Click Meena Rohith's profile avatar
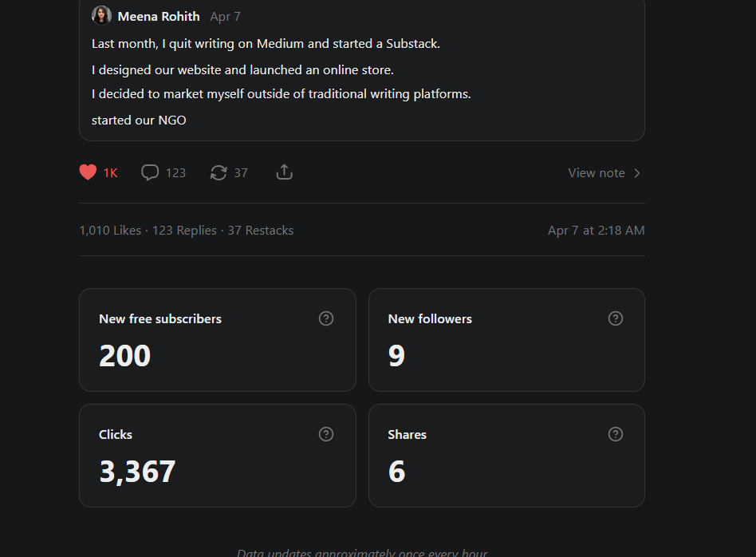 click(101, 16)
